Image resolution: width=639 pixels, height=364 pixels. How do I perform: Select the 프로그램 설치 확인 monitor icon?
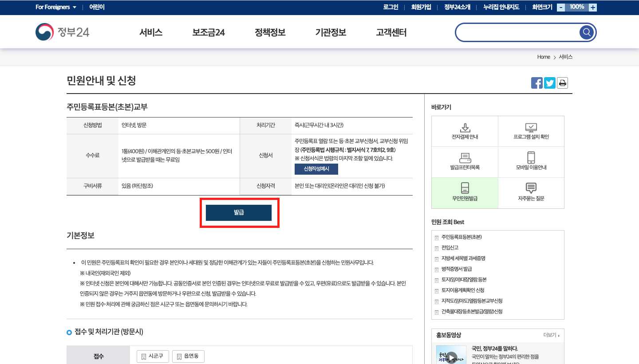(x=531, y=128)
